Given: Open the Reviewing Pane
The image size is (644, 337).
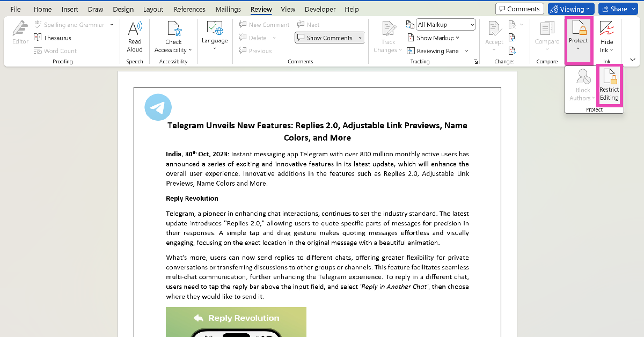Looking at the screenshot, I should tap(433, 51).
